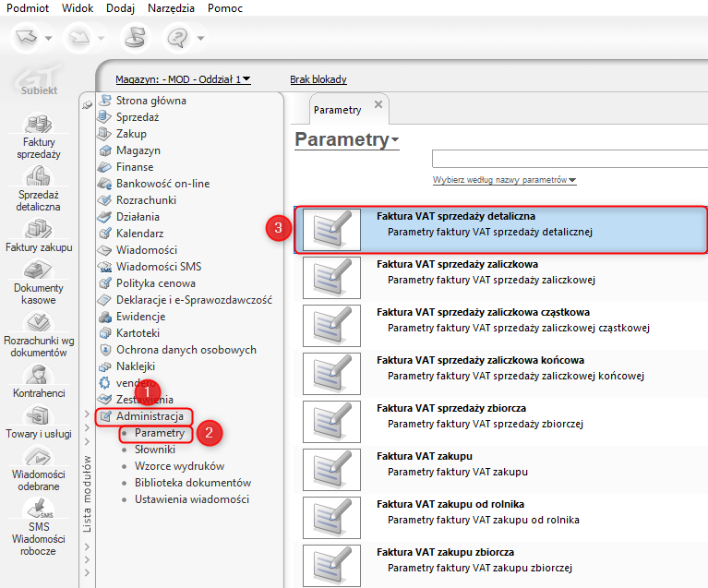This screenshot has width=708, height=588.
Task: Open Rozrachunki wg dokumentów shortcut icon
Action: coord(39,322)
